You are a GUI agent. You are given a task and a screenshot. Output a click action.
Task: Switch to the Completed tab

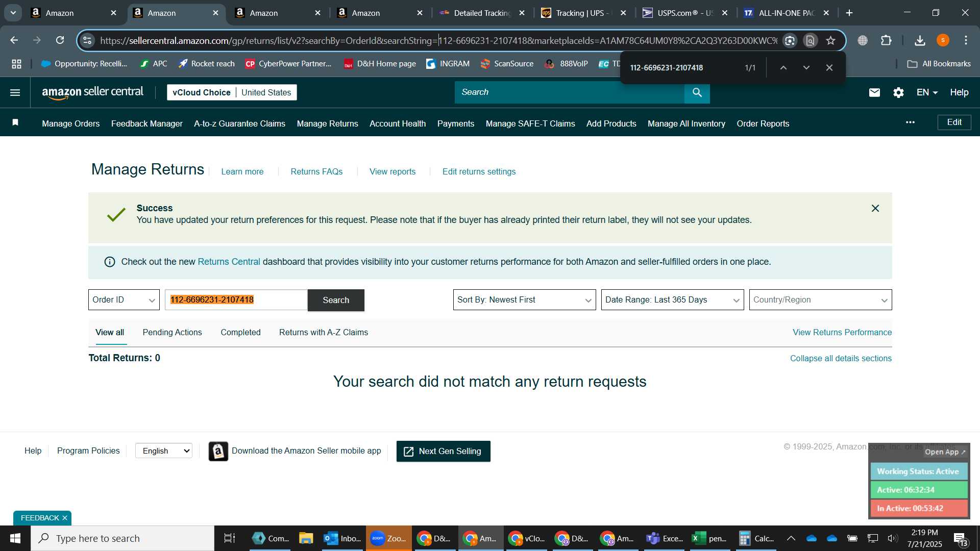pos(240,333)
